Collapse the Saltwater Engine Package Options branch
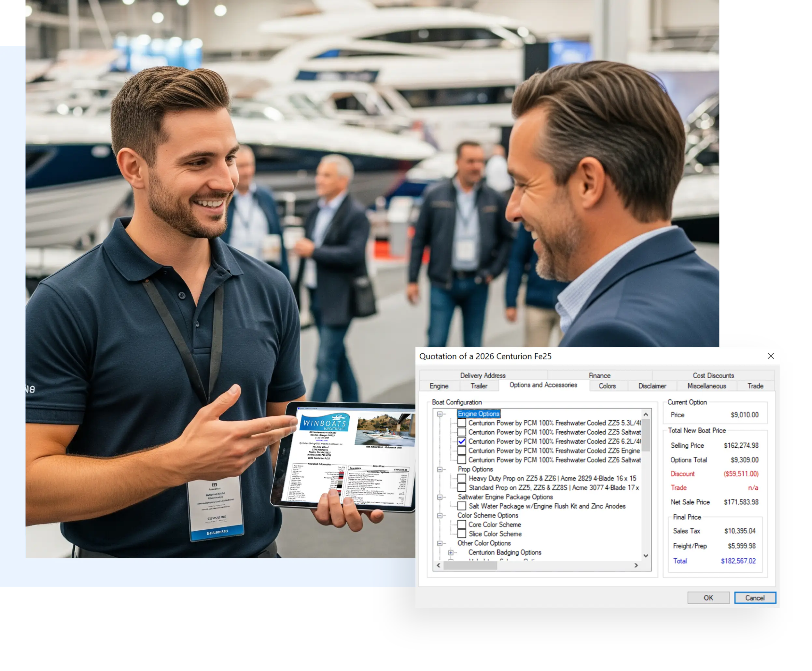Viewport: 812px width, 671px height. click(440, 497)
